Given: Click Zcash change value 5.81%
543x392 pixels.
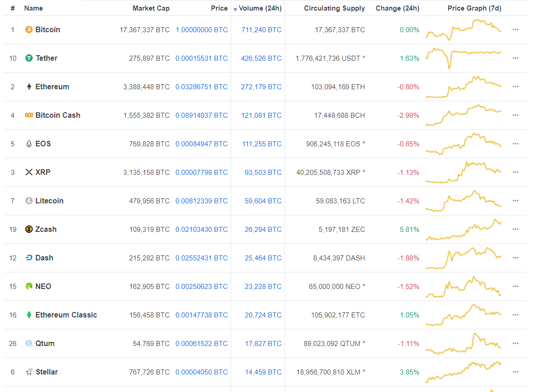Looking at the screenshot, I should click(x=409, y=230).
